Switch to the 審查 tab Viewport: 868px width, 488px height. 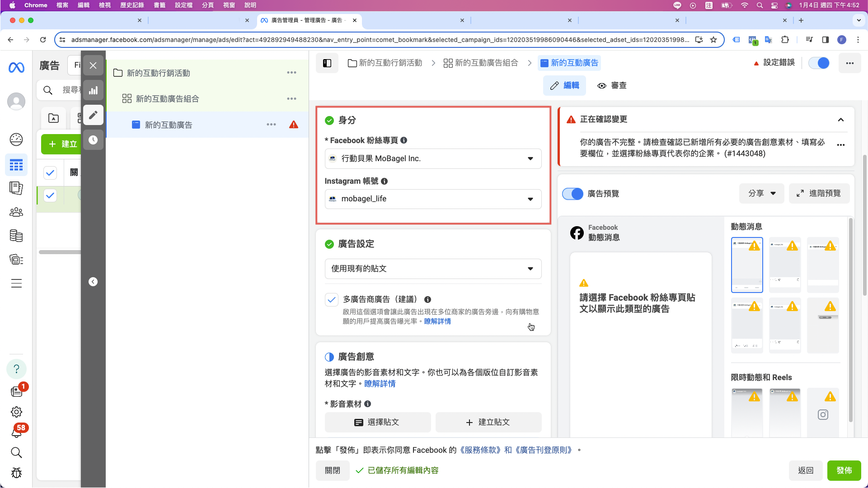click(x=612, y=86)
